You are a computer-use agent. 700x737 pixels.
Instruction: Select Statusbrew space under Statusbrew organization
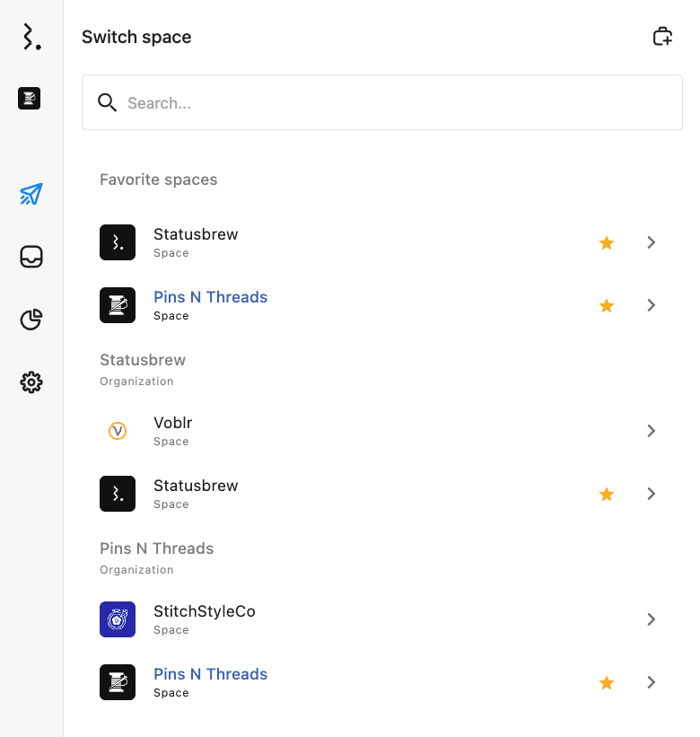pyautogui.click(x=196, y=487)
